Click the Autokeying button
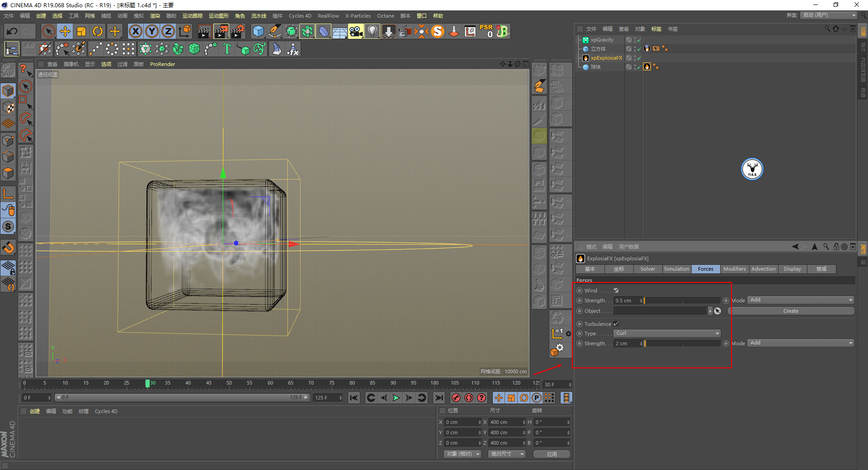Screen dimensions: 868x470 (469, 398)
